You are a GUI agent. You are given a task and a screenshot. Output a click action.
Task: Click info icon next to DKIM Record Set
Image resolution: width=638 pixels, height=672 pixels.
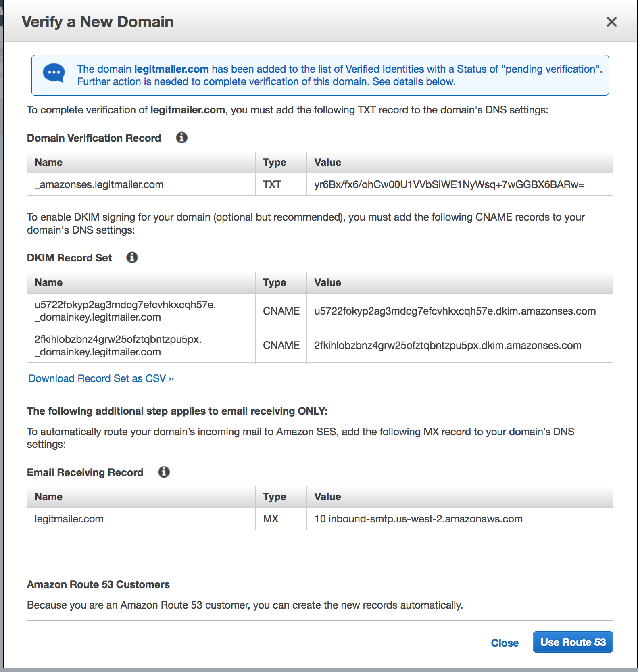[x=132, y=257]
